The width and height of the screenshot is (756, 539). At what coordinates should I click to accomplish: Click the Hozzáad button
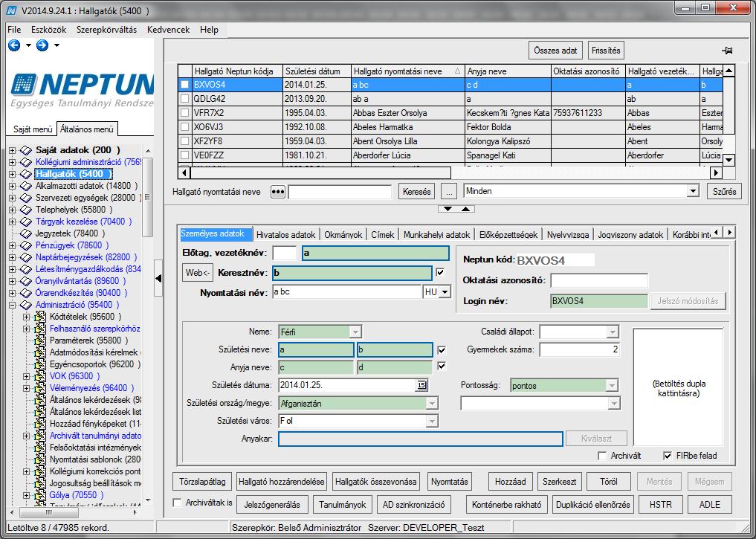tap(511, 482)
